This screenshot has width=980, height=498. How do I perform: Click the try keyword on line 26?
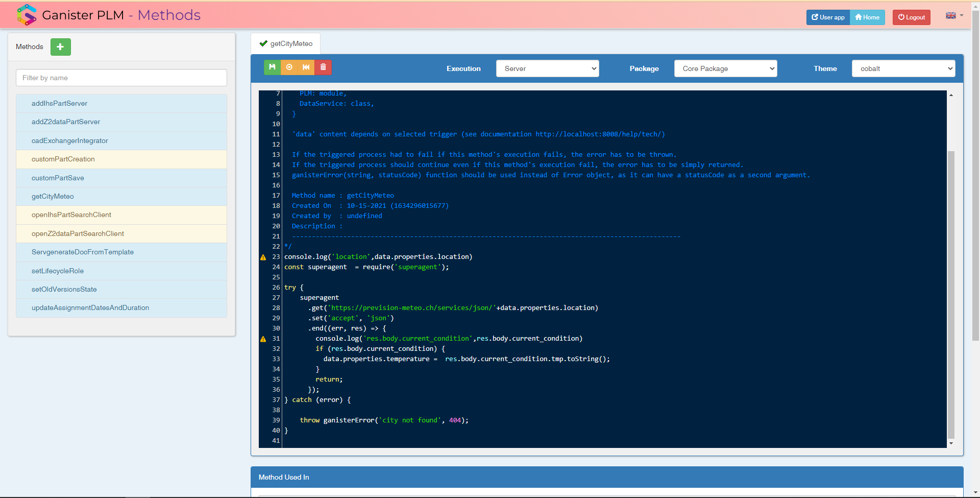tap(290, 288)
